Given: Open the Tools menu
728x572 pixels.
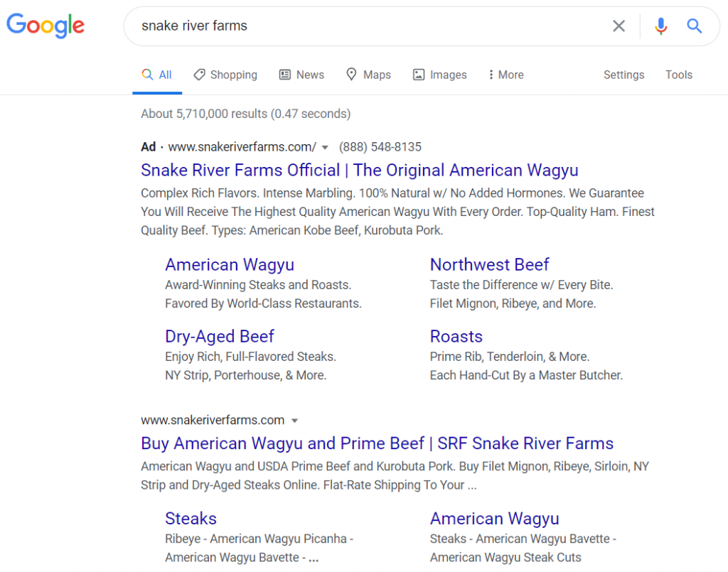Looking at the screenshot, I should pyautogui.click(x=678, y=75).
